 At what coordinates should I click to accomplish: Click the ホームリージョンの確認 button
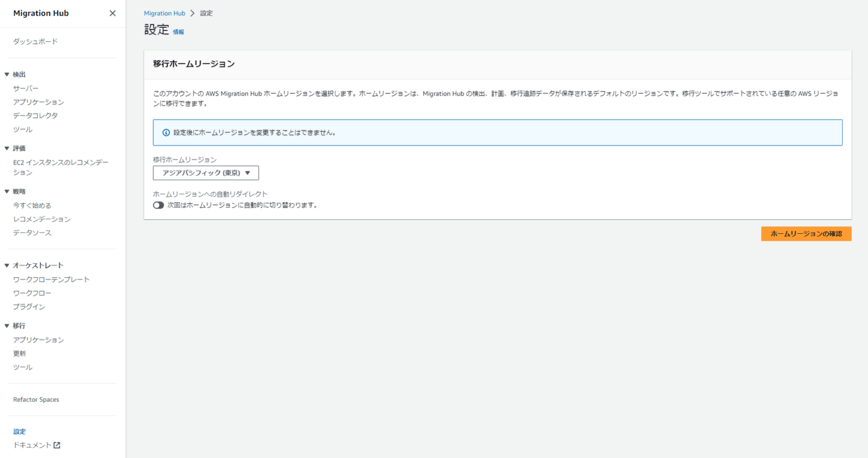806,233
